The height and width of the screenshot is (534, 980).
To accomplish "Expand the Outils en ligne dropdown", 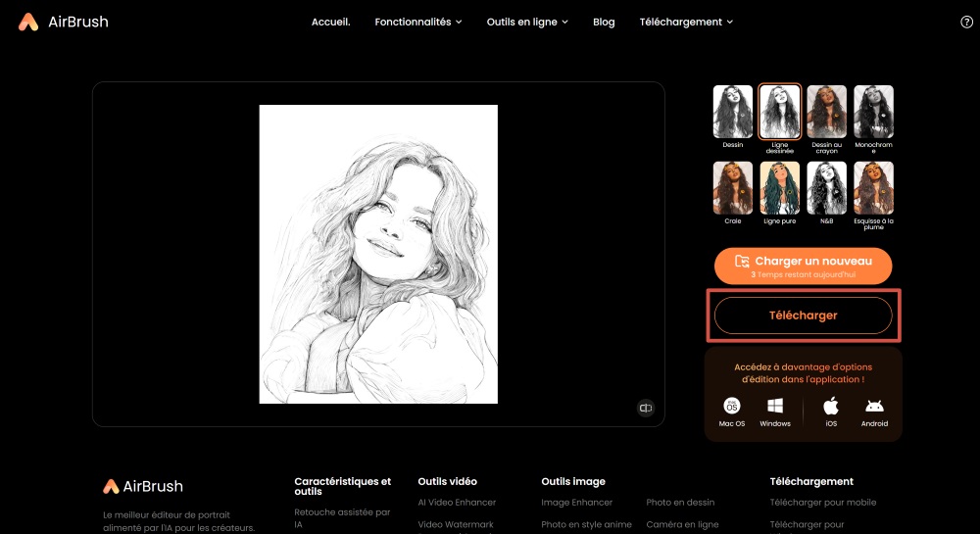I will pyautogui.click(x=527, y=22).
